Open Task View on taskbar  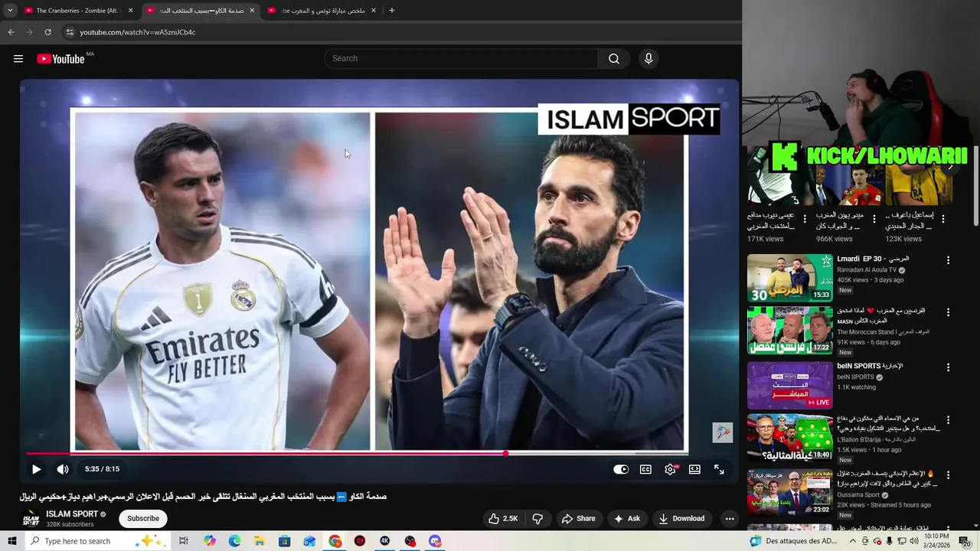click(184, 541)
